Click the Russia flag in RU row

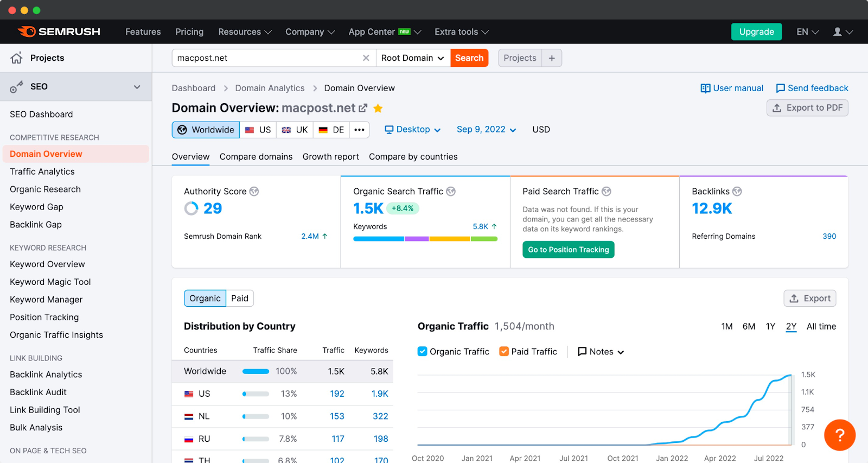pyautogui.click(x=189, y=439)
